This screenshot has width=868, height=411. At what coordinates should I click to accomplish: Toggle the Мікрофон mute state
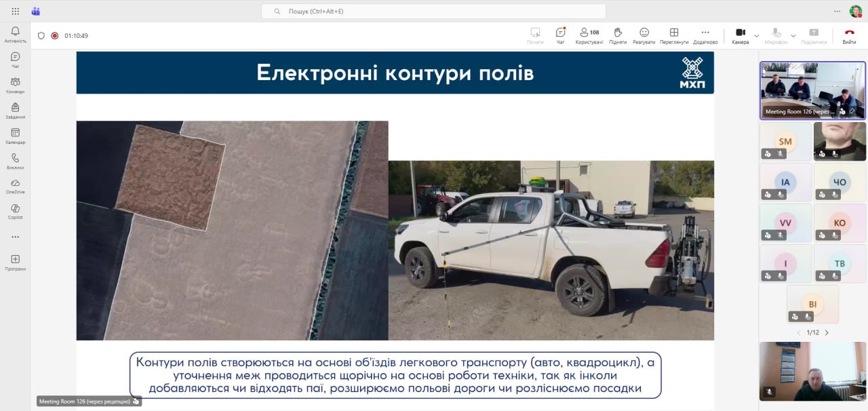(x=776, y=35)
